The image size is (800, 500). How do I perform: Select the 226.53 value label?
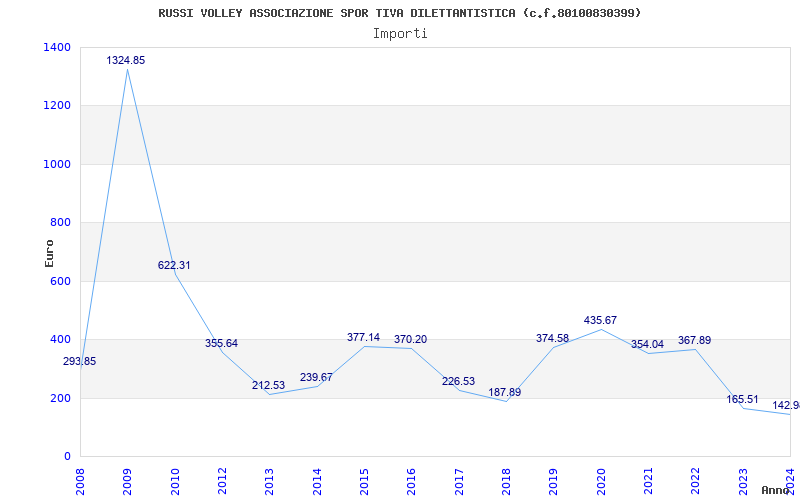(x=458, y=381)
